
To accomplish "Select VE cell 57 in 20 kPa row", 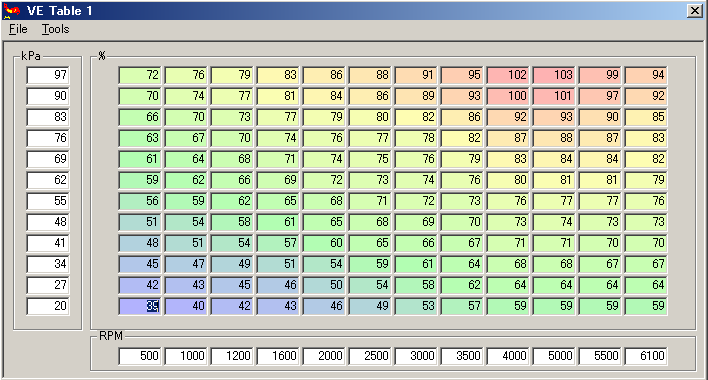I will click(462, 306).
